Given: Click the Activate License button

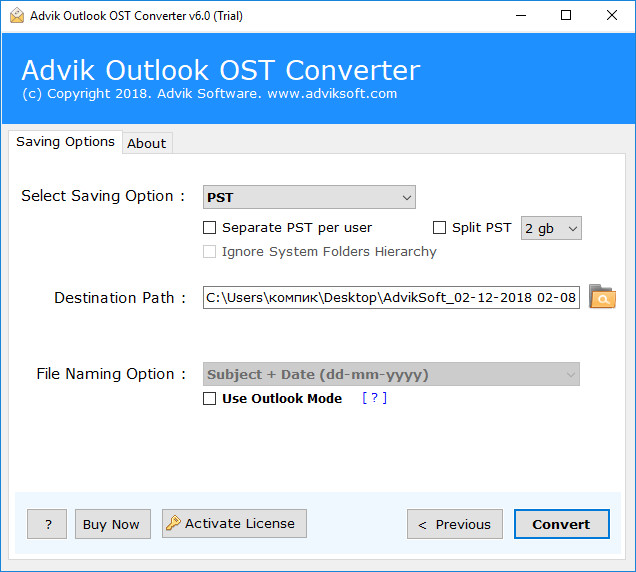Looking at the screenshot, I should tap(234, 524).
